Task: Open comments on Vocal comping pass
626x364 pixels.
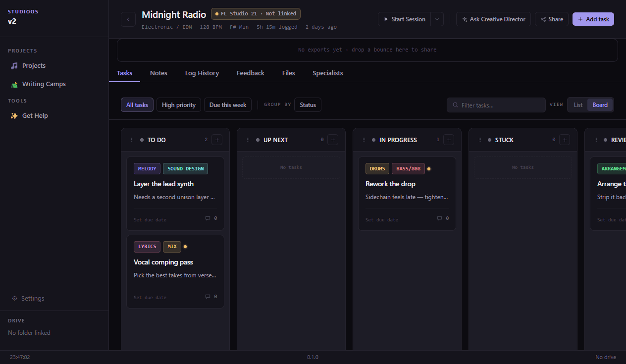Action: click(x=211, y=297)
